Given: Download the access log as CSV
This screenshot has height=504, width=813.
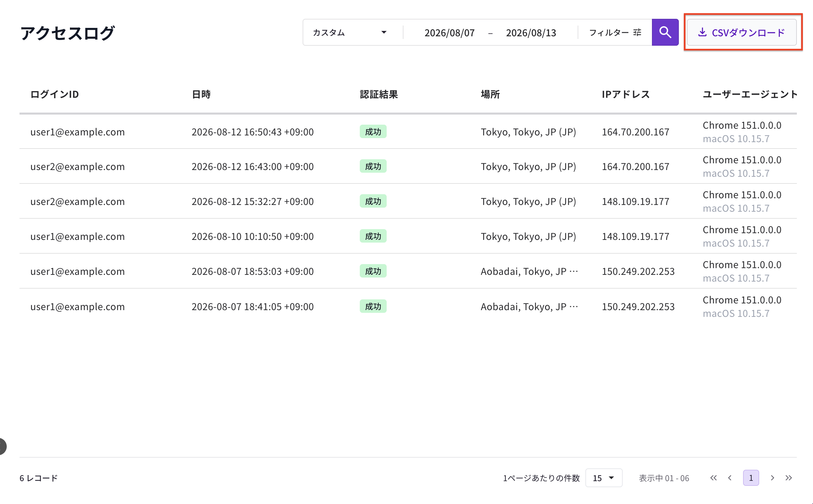Looking at the screenshot, I should point(741,32).
